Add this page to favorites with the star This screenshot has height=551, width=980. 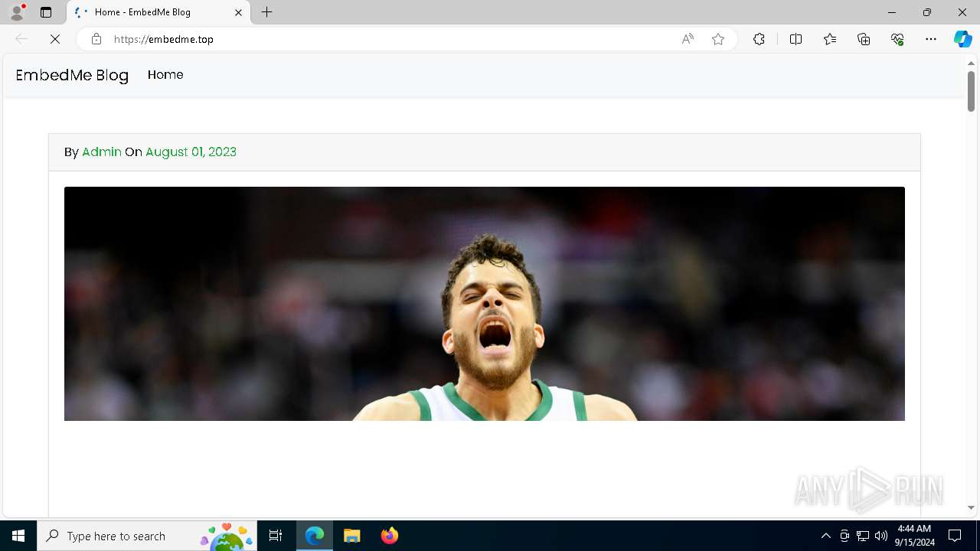click(718, 39)
